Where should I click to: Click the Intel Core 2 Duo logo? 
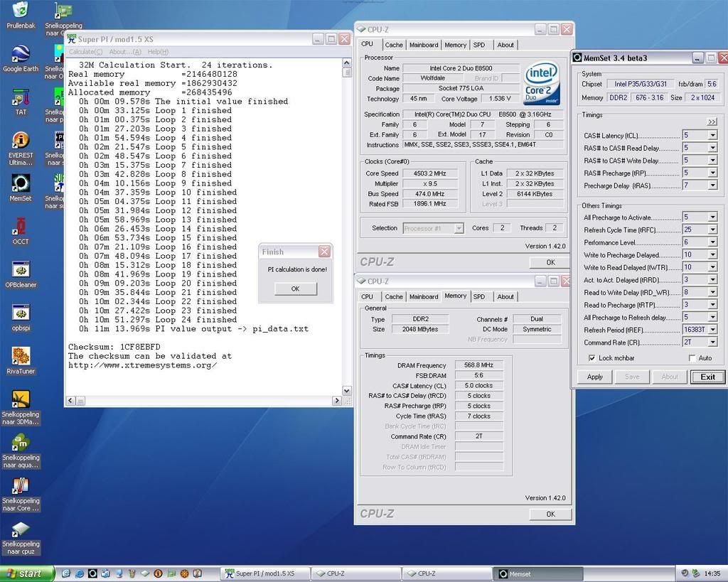542,84
